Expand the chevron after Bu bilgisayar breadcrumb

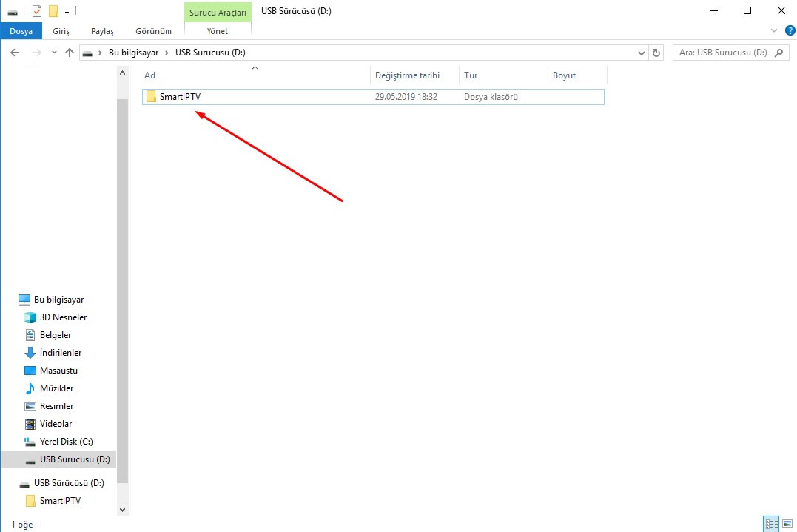click(x=167, y=53)
